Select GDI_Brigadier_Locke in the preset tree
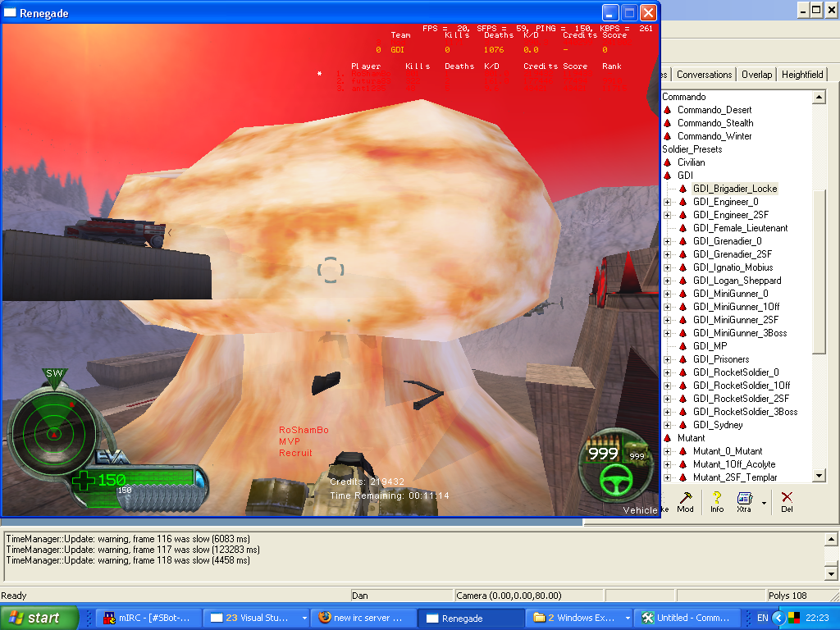 click(x=734, y=189)
